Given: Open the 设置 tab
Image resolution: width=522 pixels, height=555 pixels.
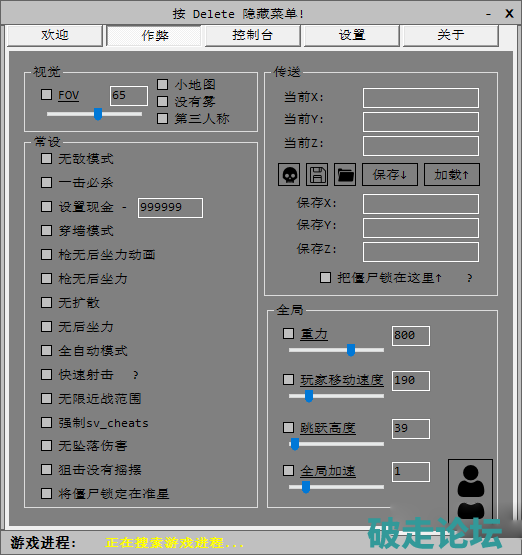Looking at the screenshot, I should (352, 35).
